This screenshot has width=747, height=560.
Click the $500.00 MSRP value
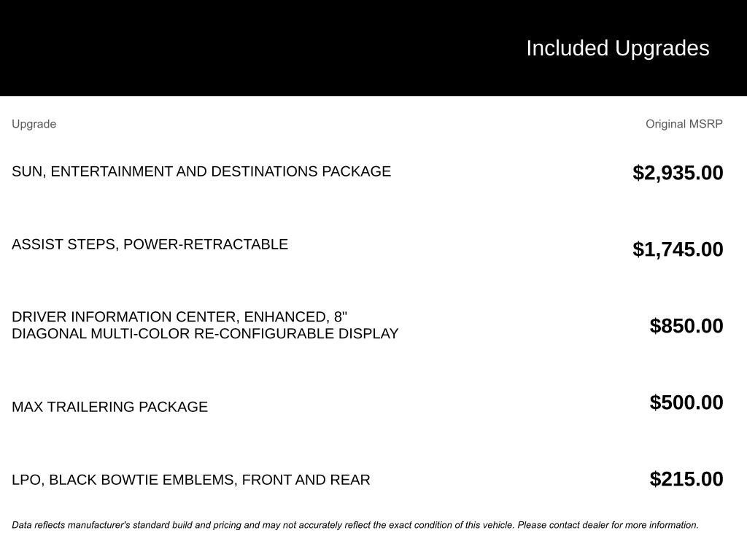point(686,402)
